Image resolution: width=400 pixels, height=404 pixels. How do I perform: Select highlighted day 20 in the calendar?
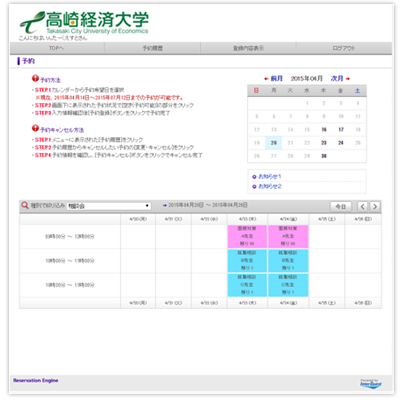[274, 143]
